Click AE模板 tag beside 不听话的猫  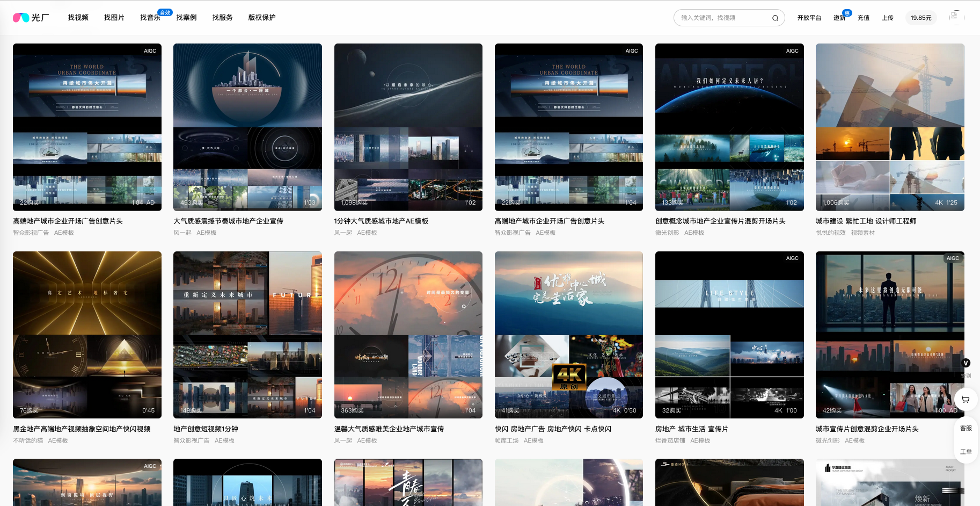(58, 440)
